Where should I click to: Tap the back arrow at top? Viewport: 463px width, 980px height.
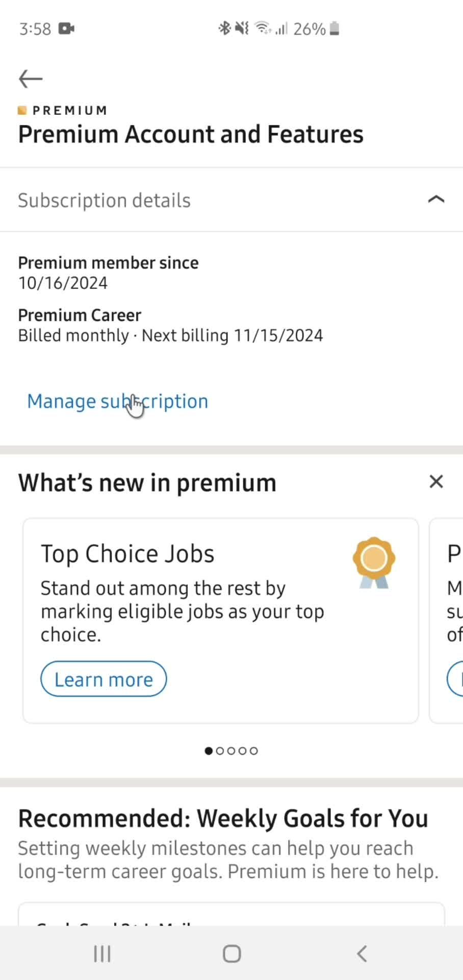[31, 79]
